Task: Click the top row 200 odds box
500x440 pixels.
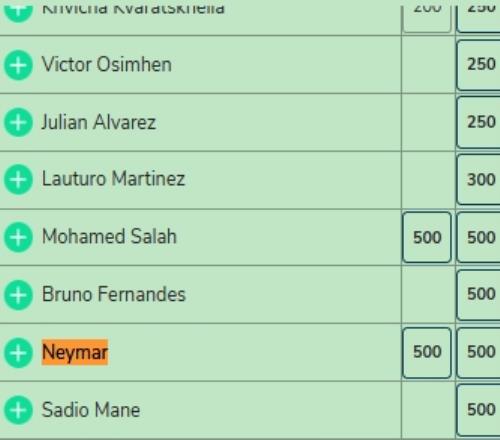Action: (x=427, y=19)
